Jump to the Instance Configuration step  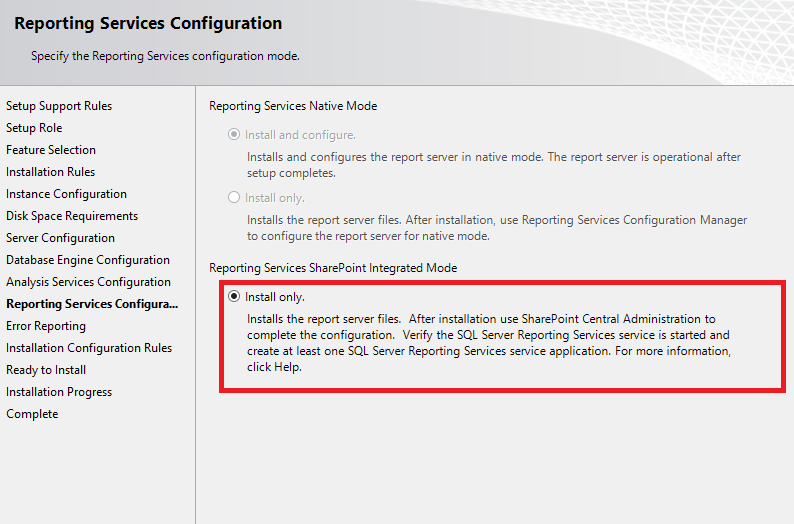(66, 194)
